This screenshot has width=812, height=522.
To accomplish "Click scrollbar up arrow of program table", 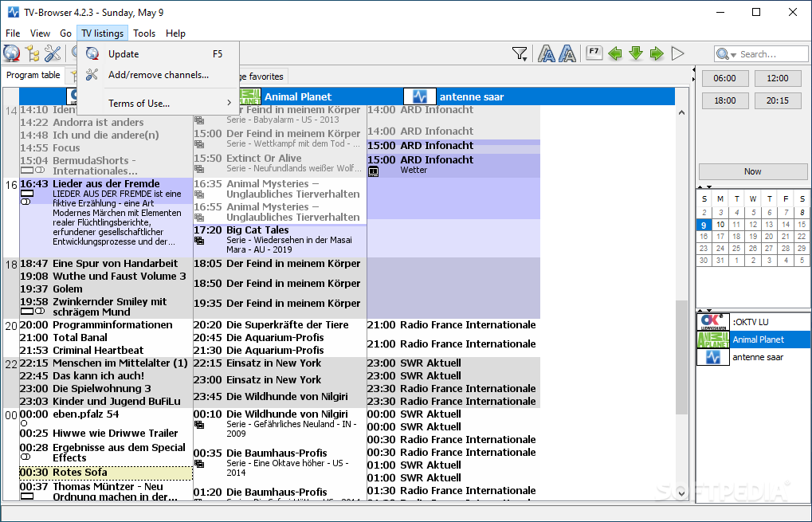I will pyautogui.click(x=682, y=112).
